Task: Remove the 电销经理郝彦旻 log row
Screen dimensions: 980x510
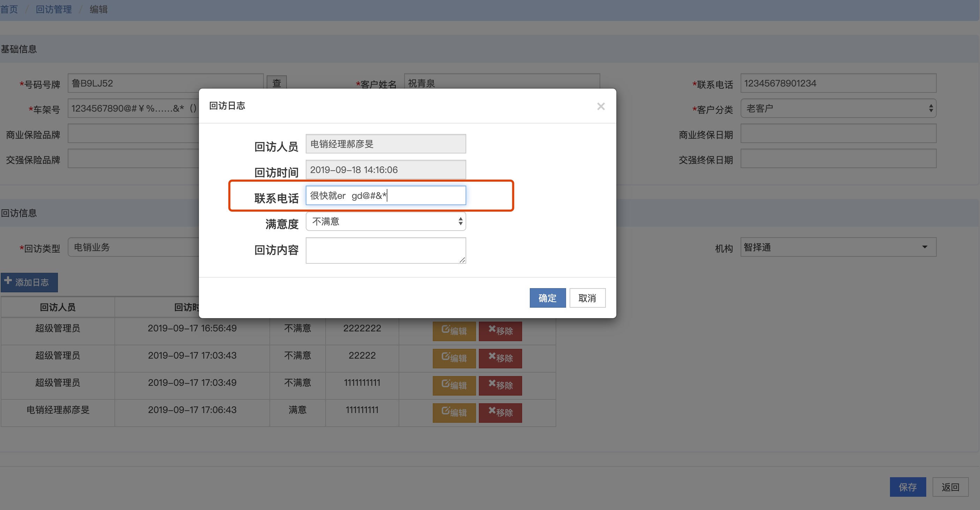Action: coord(500,413)
